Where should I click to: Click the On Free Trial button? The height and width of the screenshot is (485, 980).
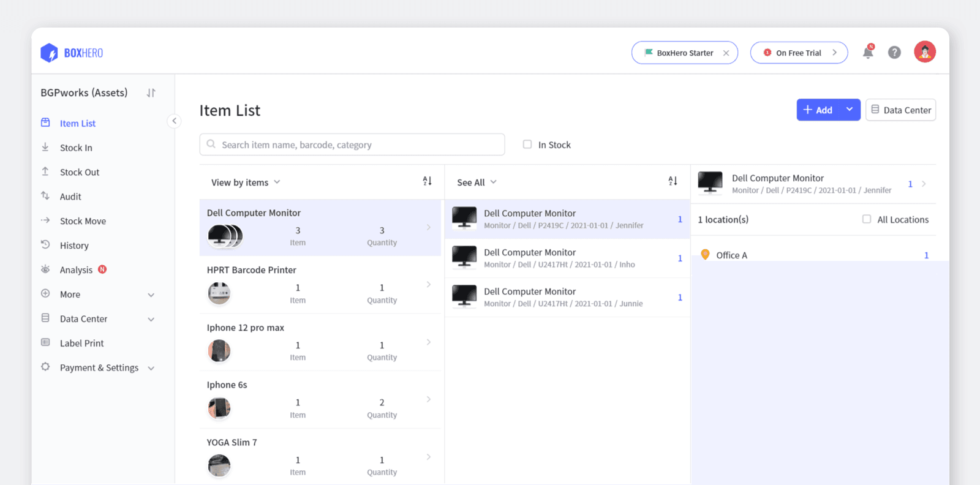coord(799,53)
